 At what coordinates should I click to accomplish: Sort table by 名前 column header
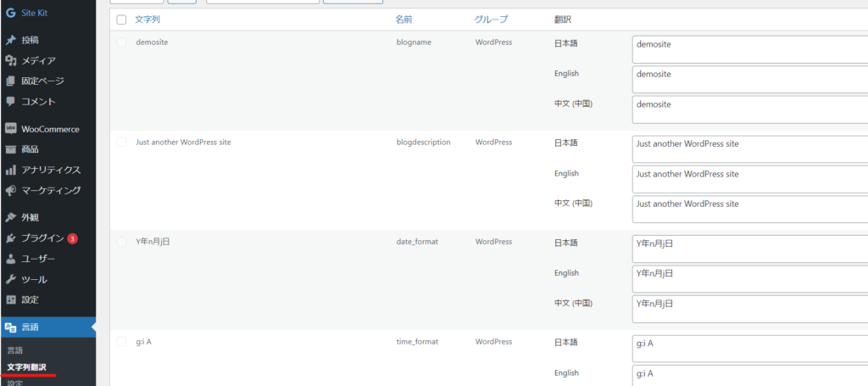(405, 19)
